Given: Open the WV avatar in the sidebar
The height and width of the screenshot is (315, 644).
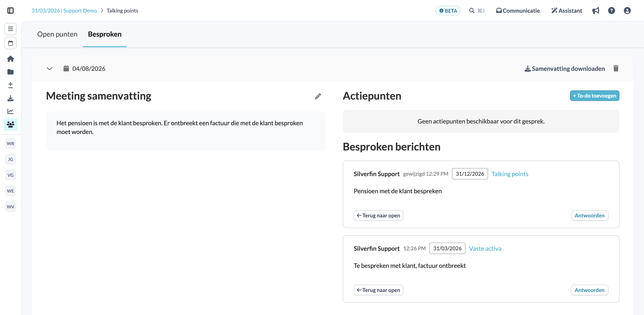Looking at the screenshot, I should (11, 207).
